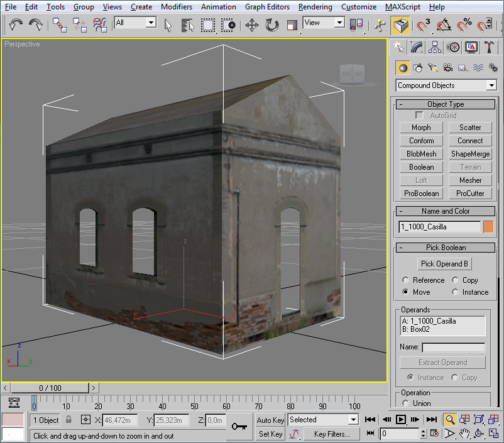Open the Hierarchy panel tab
This screenshot has height=443, width=504.
434,48
